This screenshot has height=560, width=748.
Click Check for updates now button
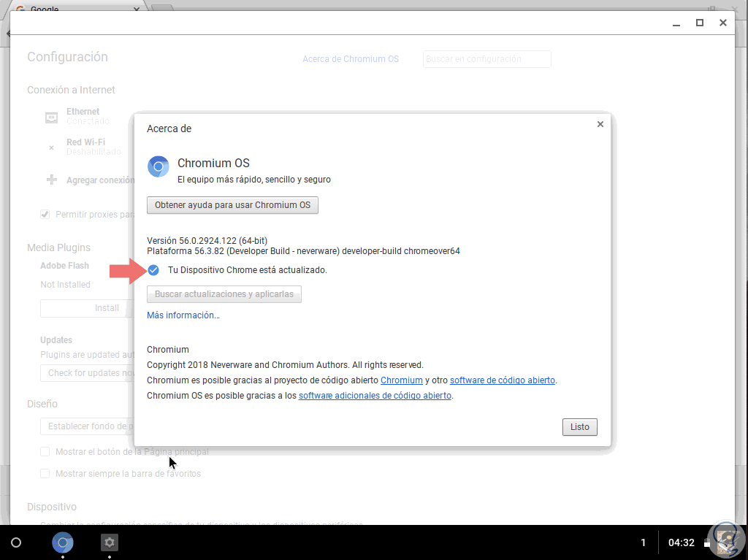coord(88,373)
